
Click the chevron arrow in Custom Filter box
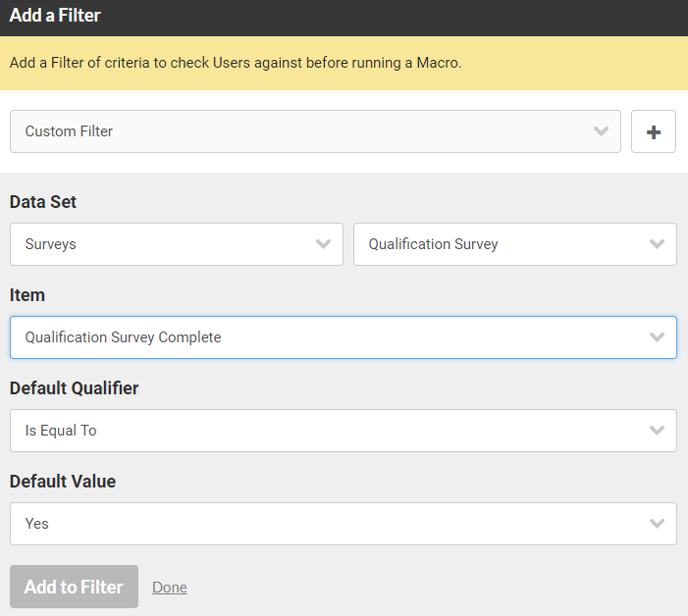pyautogui.click(x=601, y=131)
